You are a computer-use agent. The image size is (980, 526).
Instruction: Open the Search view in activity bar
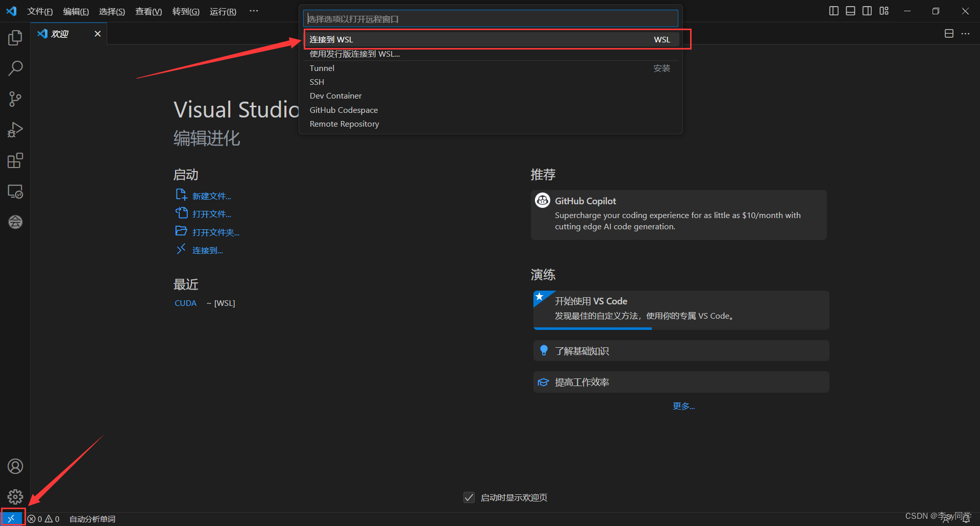click(x=15, y=68)
